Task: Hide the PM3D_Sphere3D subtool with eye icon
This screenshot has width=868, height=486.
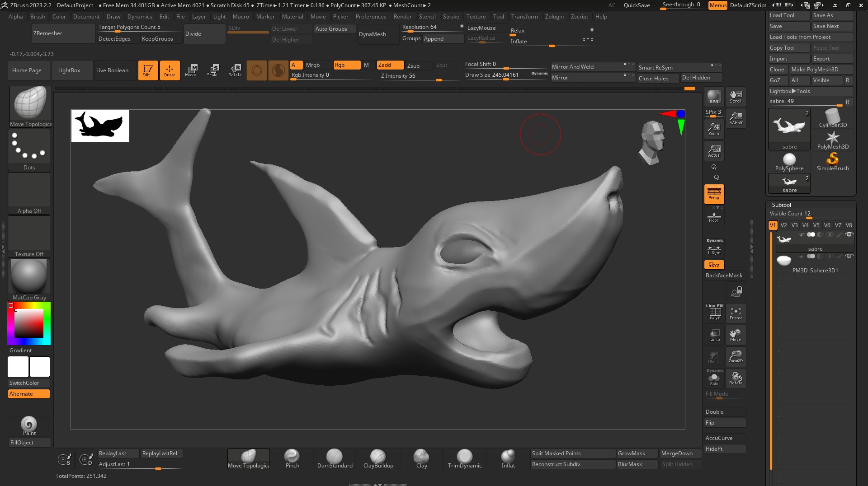Action: 849,256
